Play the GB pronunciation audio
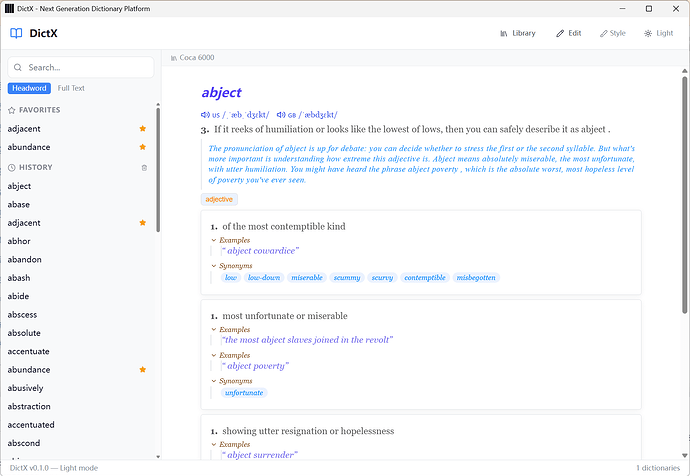This screenshot has height=476, width=690. coord(281,115)
